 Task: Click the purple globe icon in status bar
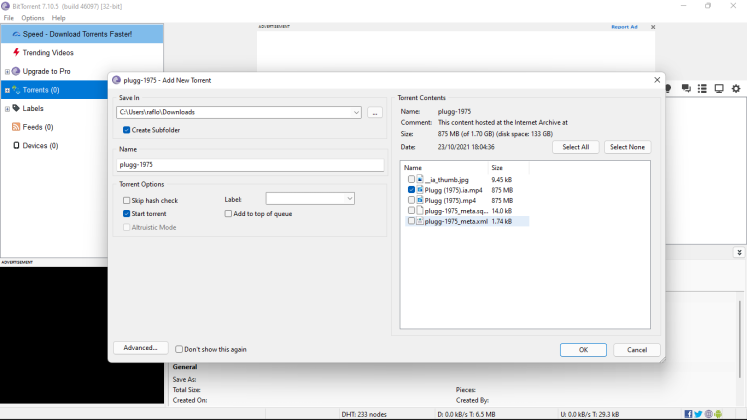pos(708,414)
